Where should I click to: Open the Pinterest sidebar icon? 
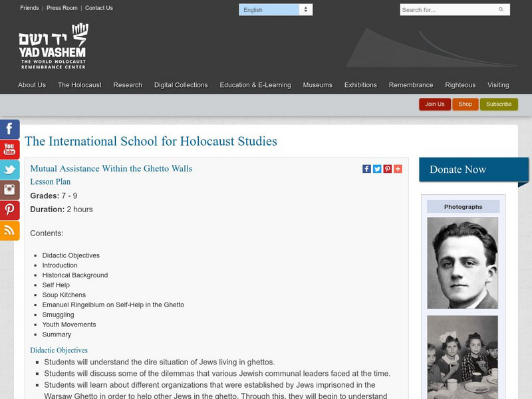click(x=9, y=210)
